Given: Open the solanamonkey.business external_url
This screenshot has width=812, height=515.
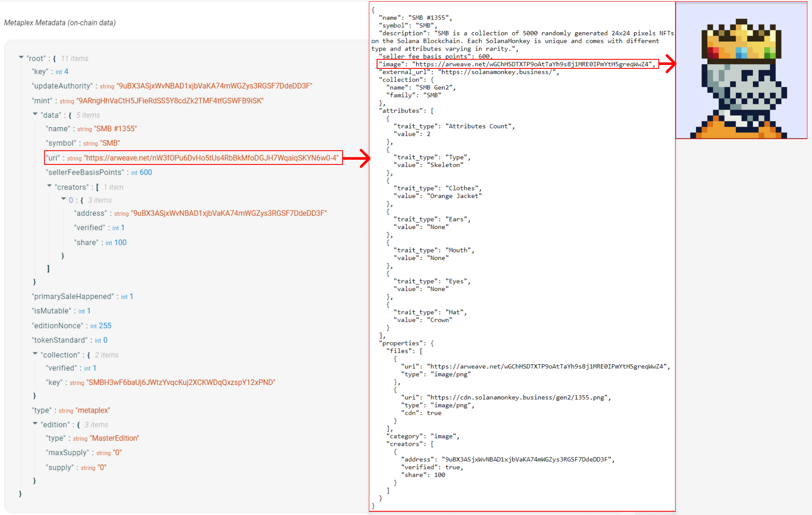Looking at the screenshot, I should [498, 72].
